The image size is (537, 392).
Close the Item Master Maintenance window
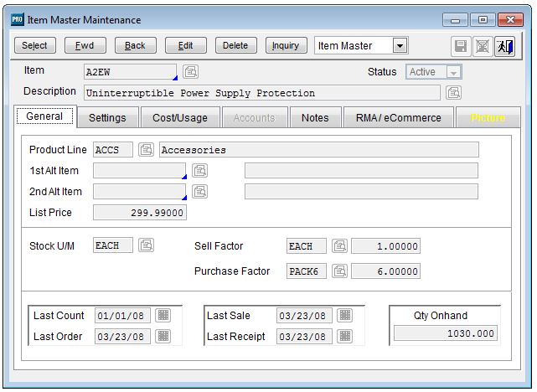(511, 20)
